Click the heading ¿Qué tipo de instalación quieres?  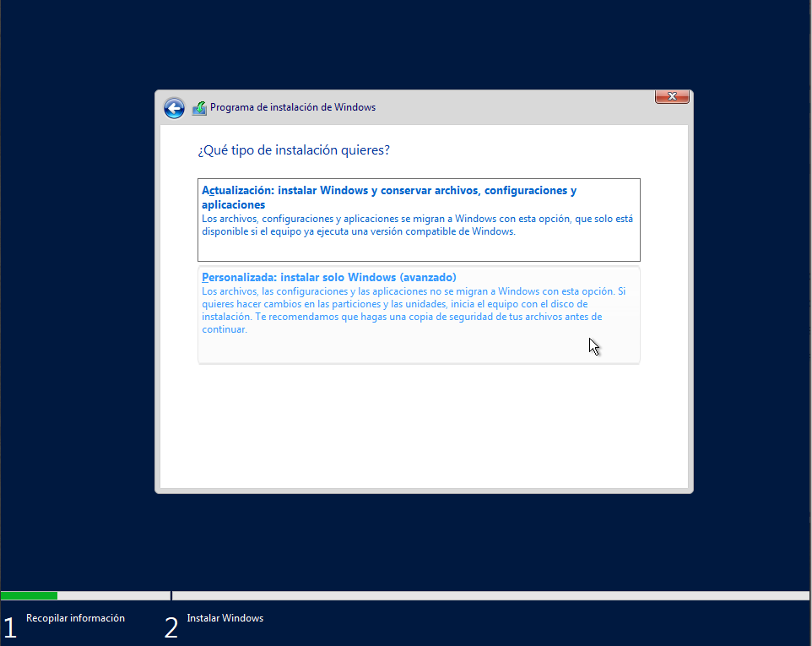tap(294, 150)
